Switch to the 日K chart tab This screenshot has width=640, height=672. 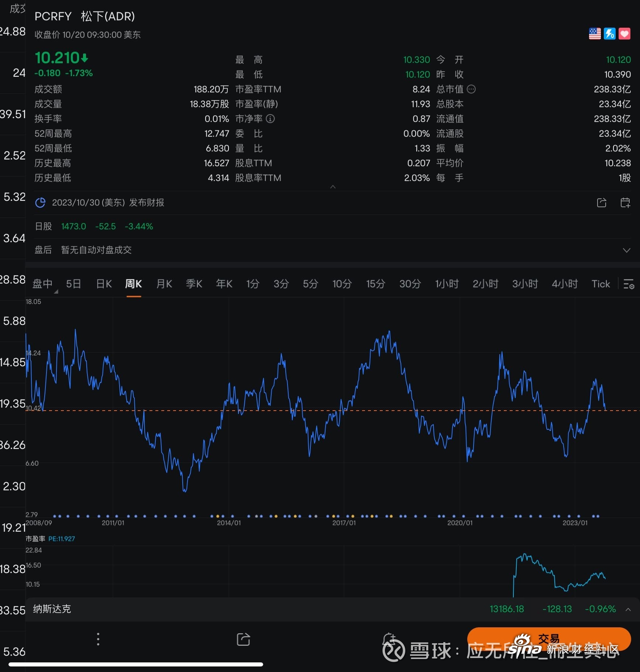pyautogui.click(x=104, y=284)
